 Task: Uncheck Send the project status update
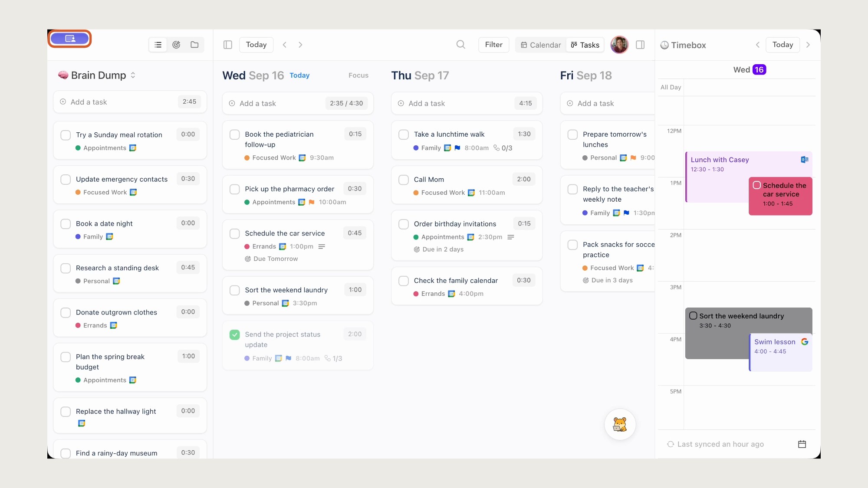tap(235, 334)
